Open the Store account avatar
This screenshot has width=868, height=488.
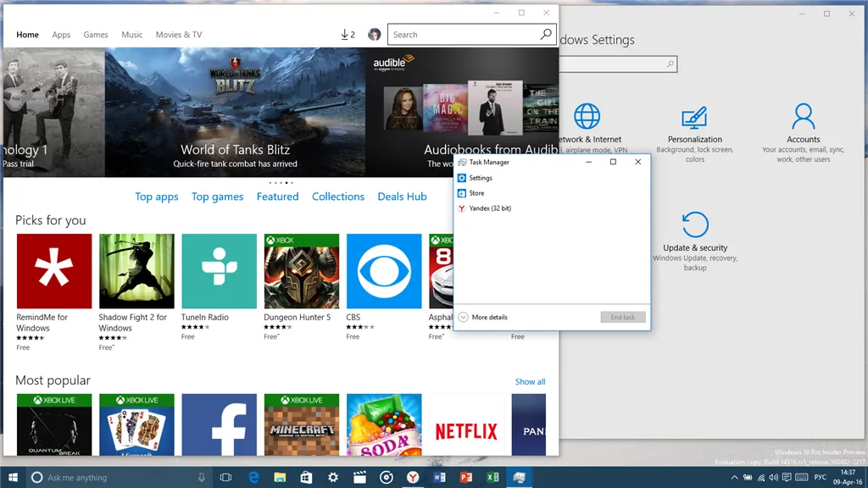click(x=374, y=34)
